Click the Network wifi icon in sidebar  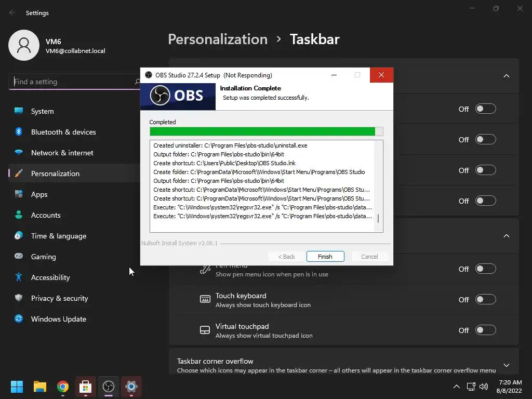coord(19,152)
